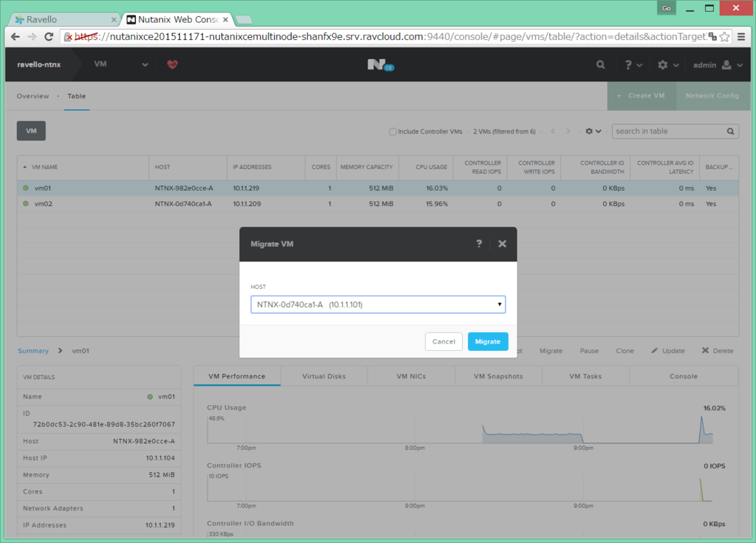The height and width of the screenshot is (543, 756).
Task: Go to next table page arrow
Action: coord(568,132)
